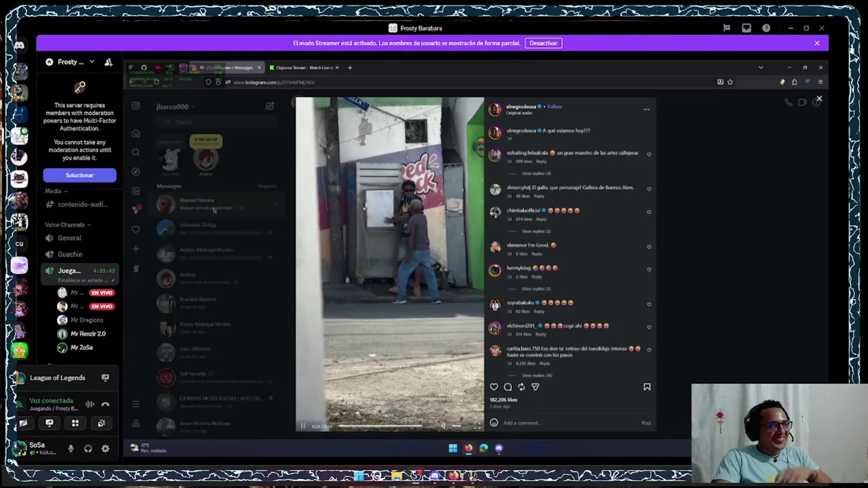868x488 pixels.
Task: Open the Discord icon in the bottom taskbar
Action: click(435, 476)
